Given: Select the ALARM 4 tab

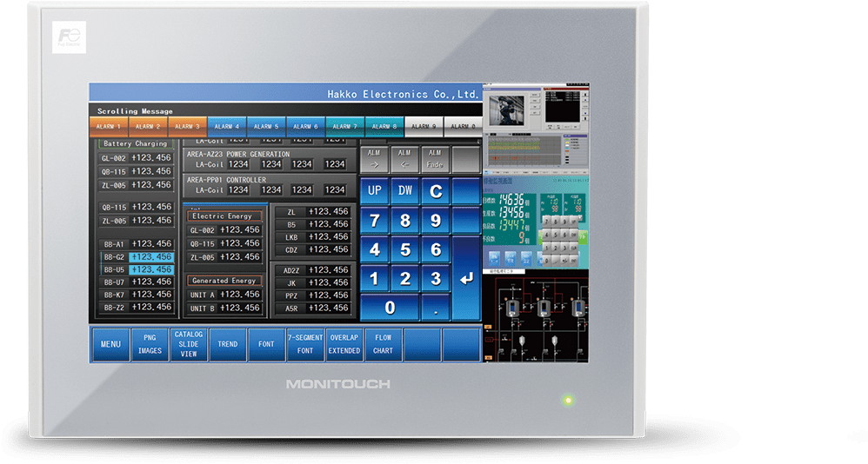Looking at the screenshot, I should pyautogui.click(x=227, y=127).
